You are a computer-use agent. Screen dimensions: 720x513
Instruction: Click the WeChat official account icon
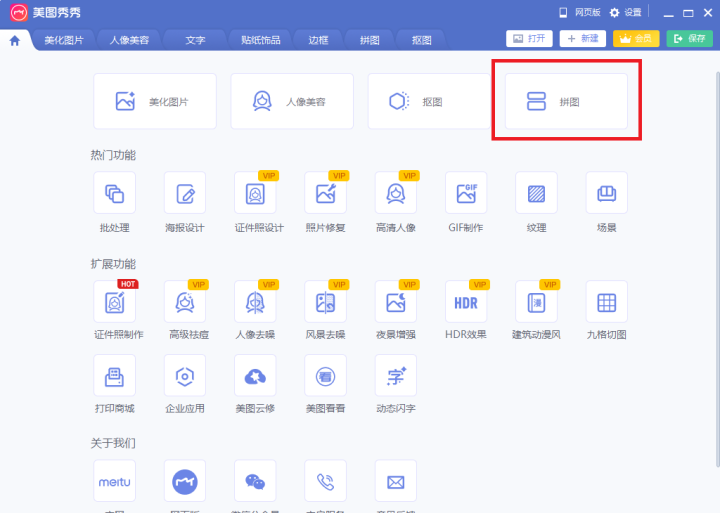[255, 481]
